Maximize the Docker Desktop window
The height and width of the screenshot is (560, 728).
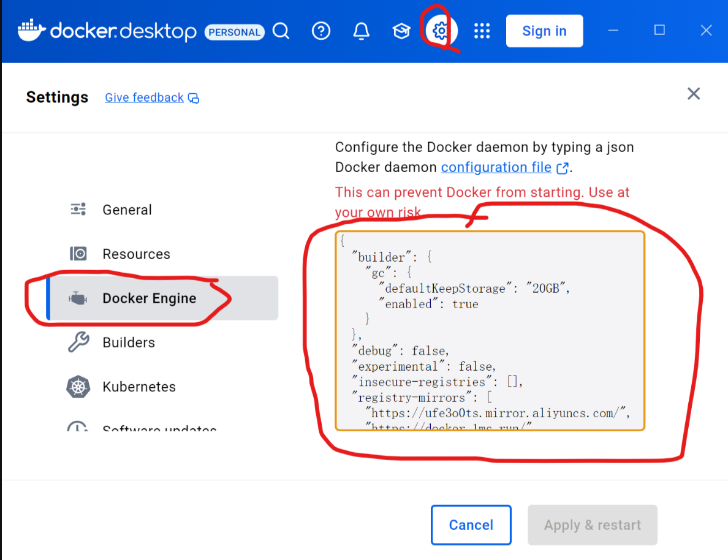pyautogui.click(x=659, y=30)
